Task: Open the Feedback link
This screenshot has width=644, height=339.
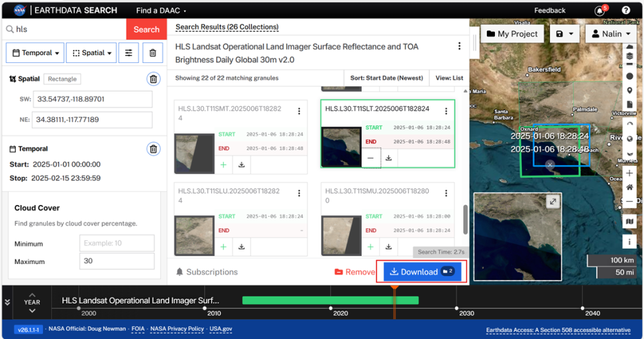Action: tap(549, 11)
